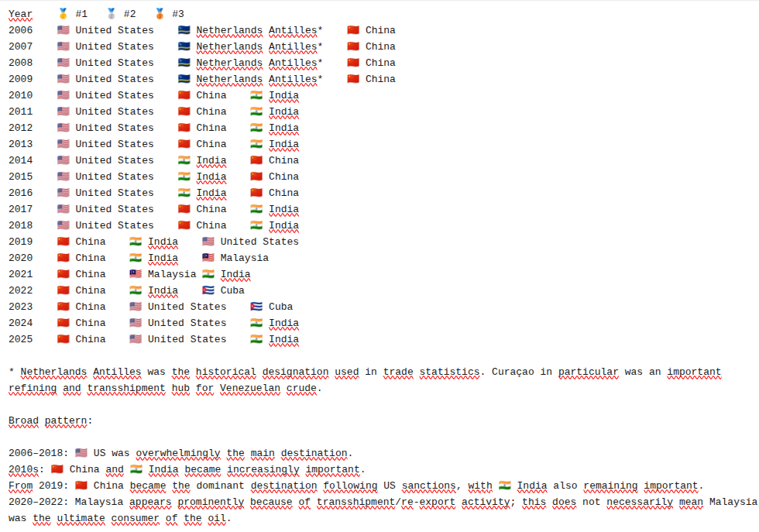Viewport: 759px width, 532px height.
Task: Click the word "dominant"
Action: (x=220, y=486)
